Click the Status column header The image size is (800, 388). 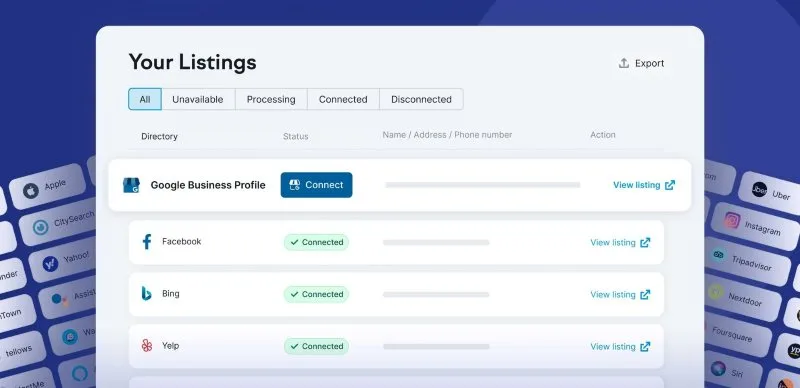(295, 136)
